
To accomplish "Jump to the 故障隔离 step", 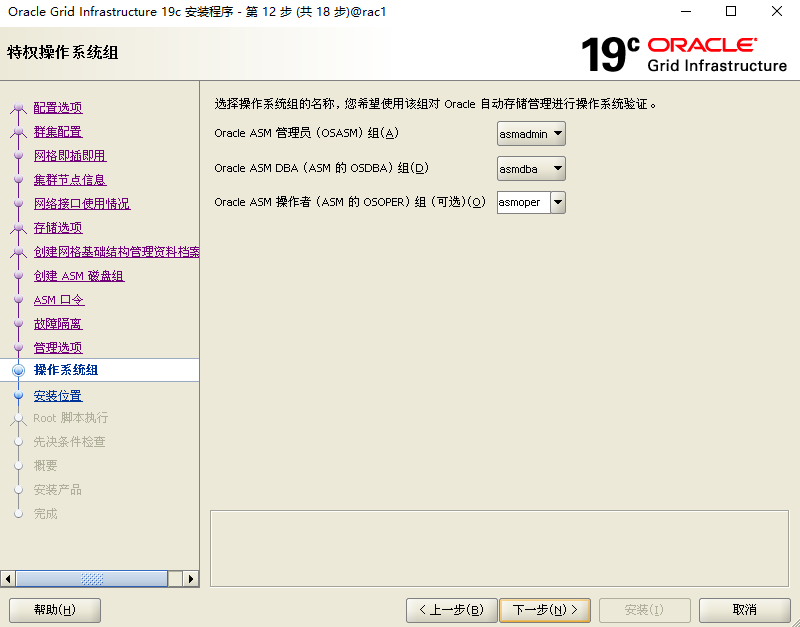I will point(58,324).
